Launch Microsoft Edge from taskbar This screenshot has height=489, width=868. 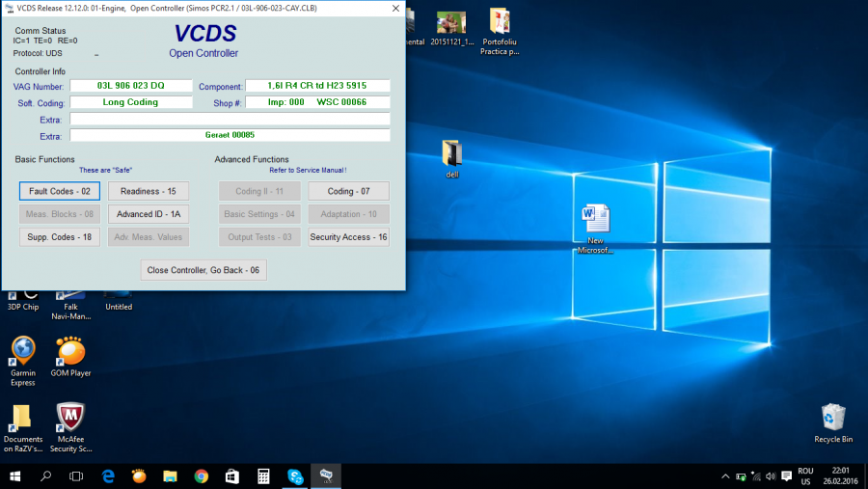pos(109,476)
